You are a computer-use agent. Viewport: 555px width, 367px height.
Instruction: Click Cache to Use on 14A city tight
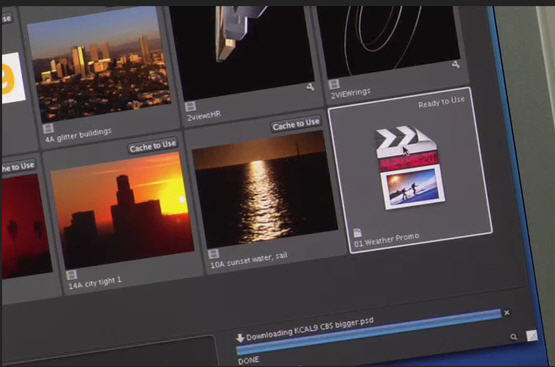153,145
